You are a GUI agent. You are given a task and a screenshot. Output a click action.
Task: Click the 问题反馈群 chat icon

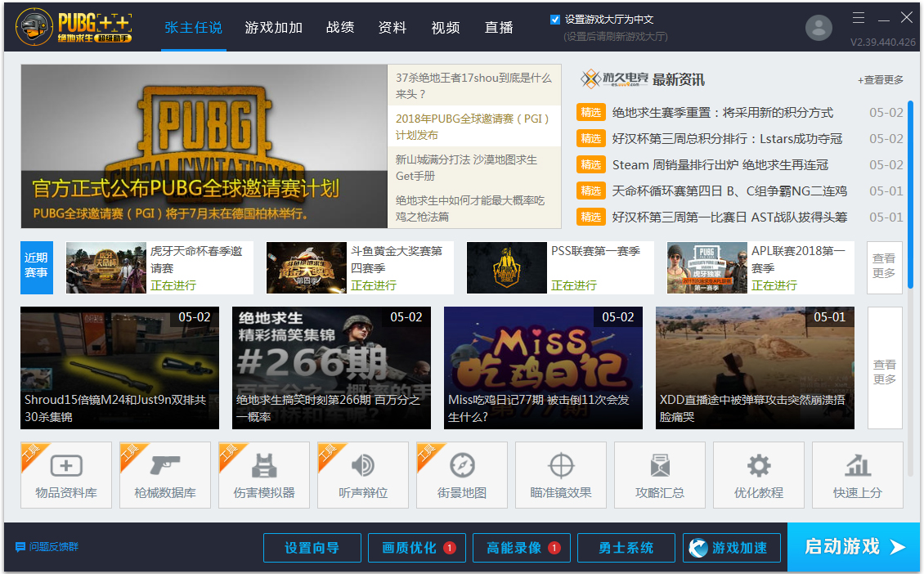[20, 547]
